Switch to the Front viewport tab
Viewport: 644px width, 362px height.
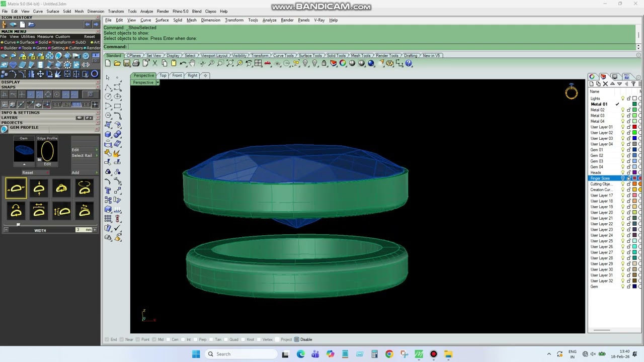click(x=177, y=75)
